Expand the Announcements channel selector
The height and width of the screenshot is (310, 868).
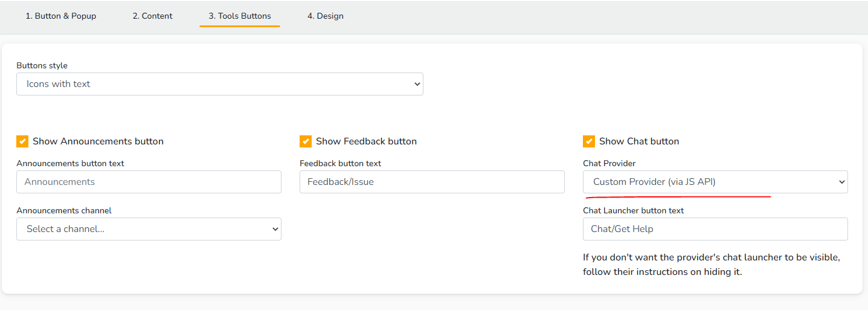(x=149, y=229)
